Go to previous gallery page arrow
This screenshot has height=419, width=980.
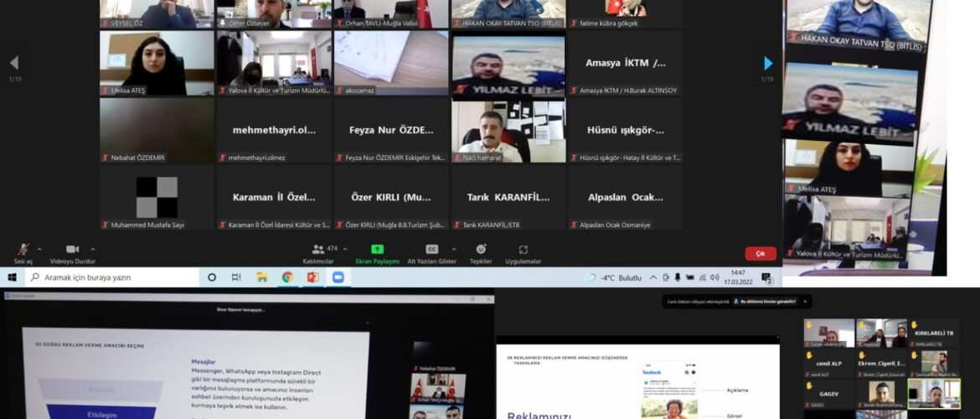[x=13, y=64]
